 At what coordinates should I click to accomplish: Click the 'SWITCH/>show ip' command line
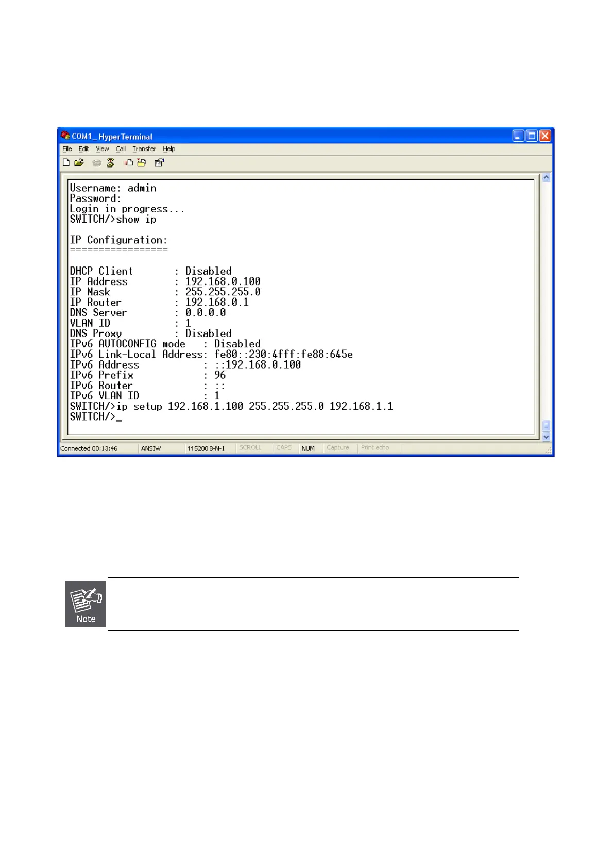coord(113,220)
